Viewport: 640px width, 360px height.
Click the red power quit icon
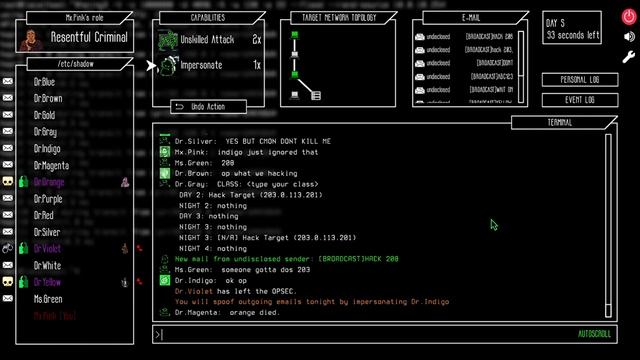point(629,17)
